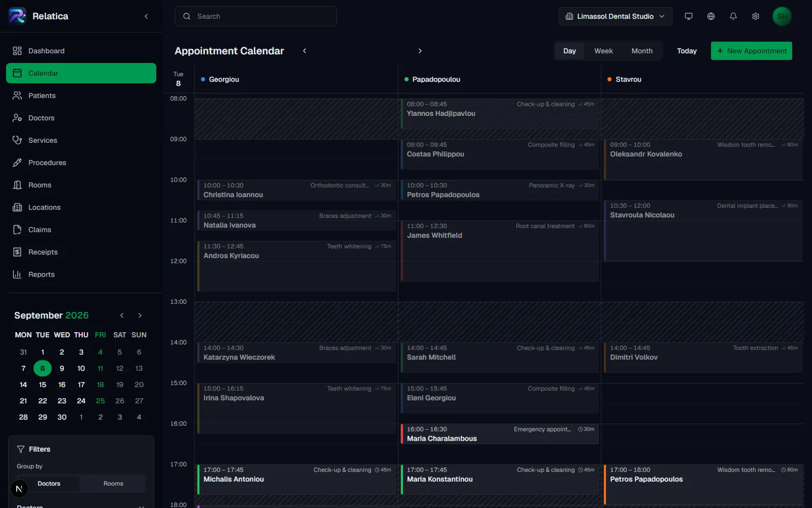Viewport: 812px width, 508px height.
Task: Go to Doctors section
Action: point(81,118)
